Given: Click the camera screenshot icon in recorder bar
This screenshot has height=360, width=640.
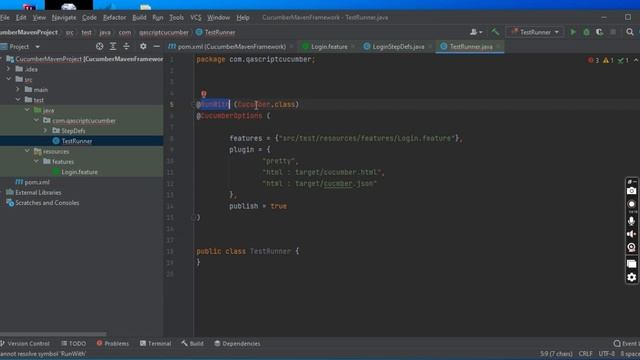Looking at the screenshot, I should click(x=631, y=191).
